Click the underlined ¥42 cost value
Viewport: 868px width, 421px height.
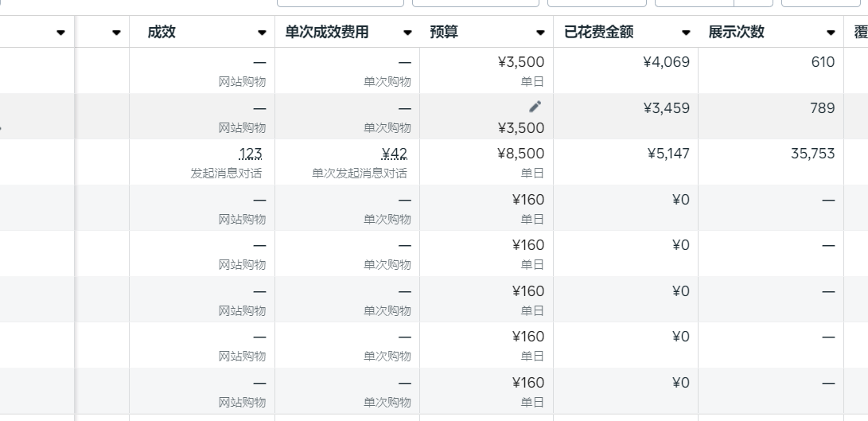click(395, 154)
